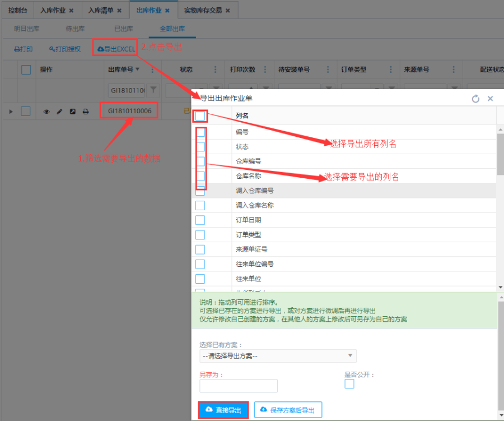Click the printer icon in the operations column
504x421 pixels.
86,112
